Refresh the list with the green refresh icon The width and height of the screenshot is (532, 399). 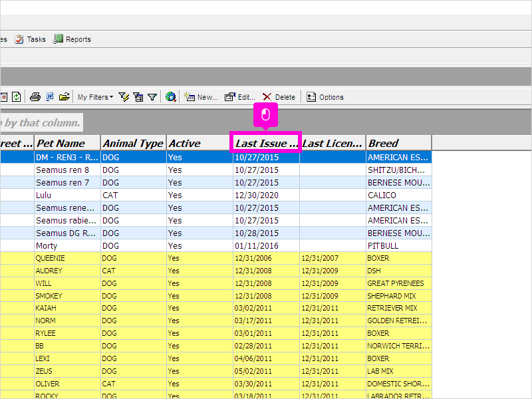[x=16, y=97]
